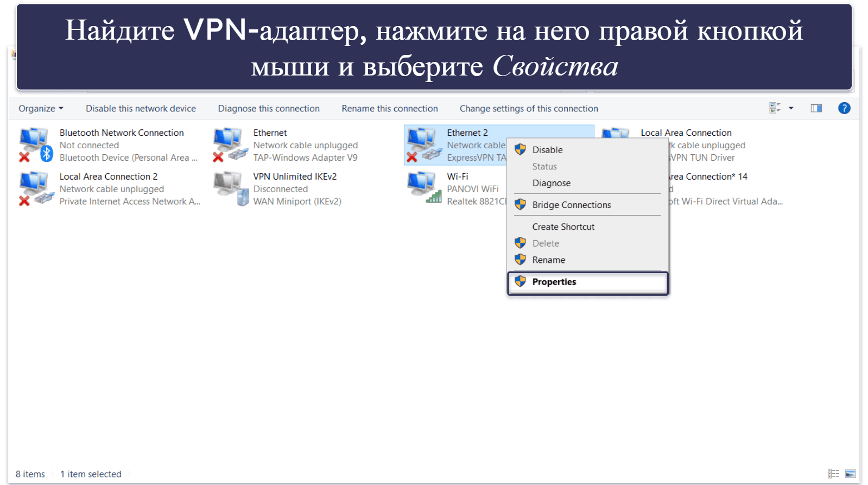Click Change settings of this connection

click(x=529, y=109)
